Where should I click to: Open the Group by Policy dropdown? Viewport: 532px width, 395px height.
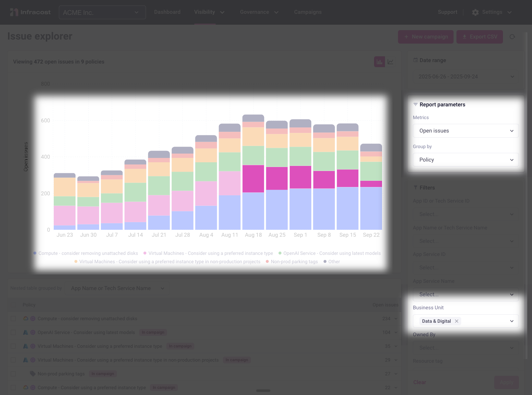coord(466,160)
